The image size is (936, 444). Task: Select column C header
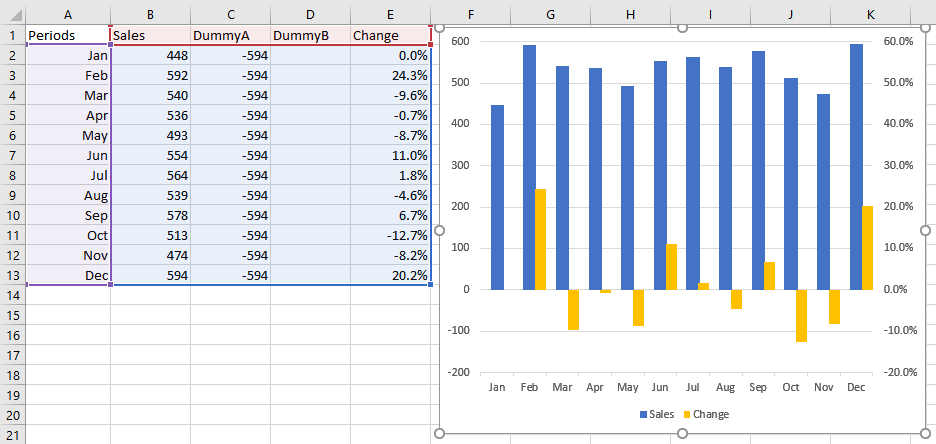click(x=230, y=13)
